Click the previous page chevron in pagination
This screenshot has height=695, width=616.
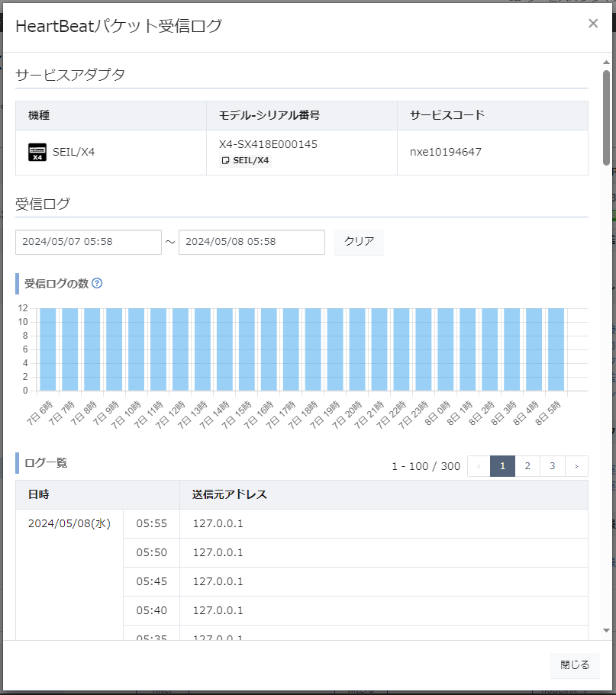[x=479, y=465]
